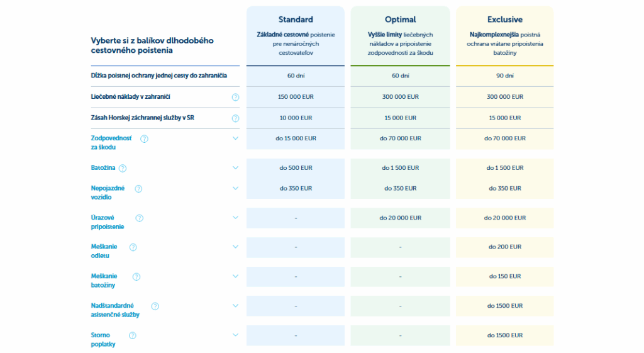Viewport: 644px width, 353px height.
Task: Expand the Nepojazdné vozidlo row chevron
Action: (236, 188)
